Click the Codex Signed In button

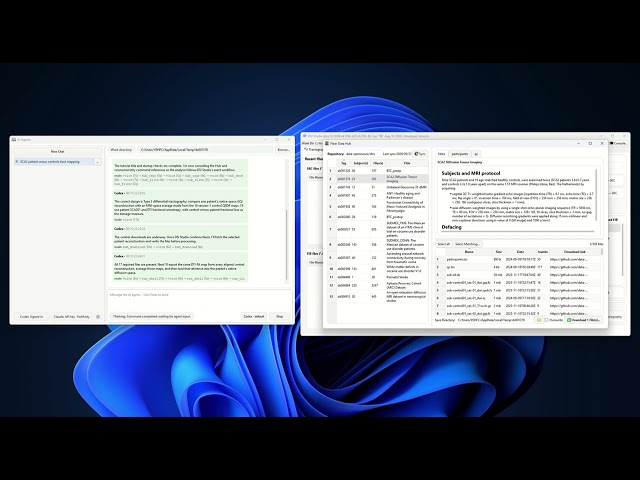point(31,317)
